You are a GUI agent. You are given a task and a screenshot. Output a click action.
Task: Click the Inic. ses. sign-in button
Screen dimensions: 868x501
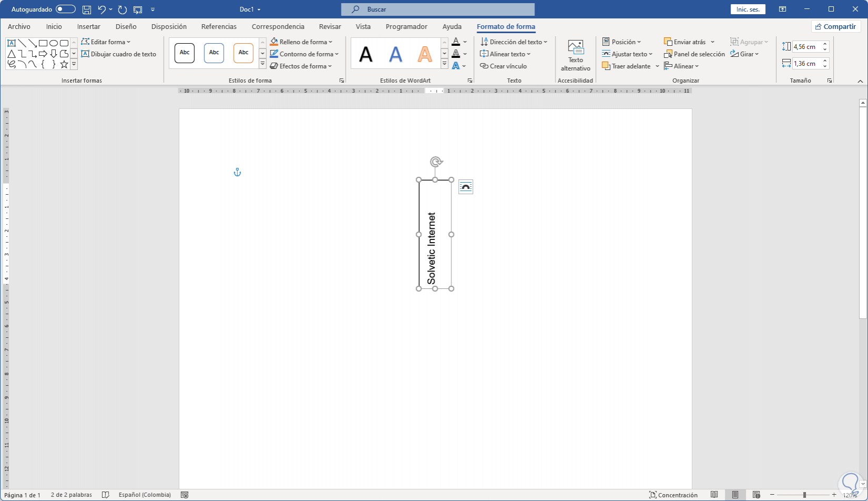(x=748, y=9)
